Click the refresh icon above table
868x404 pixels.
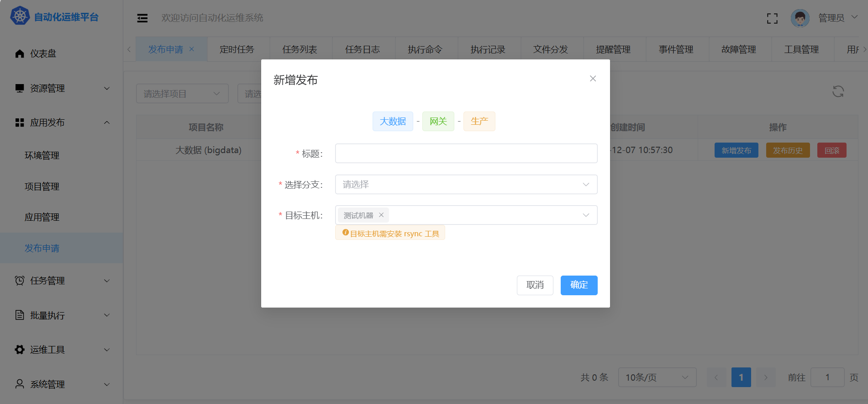click(x=838, y=92)
